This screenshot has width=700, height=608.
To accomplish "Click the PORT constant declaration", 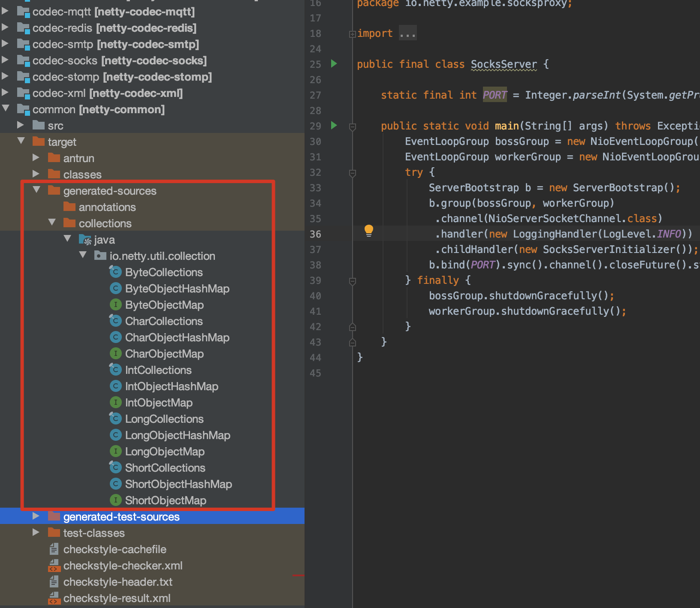I will pyautogui.click(x=495, y=95).
